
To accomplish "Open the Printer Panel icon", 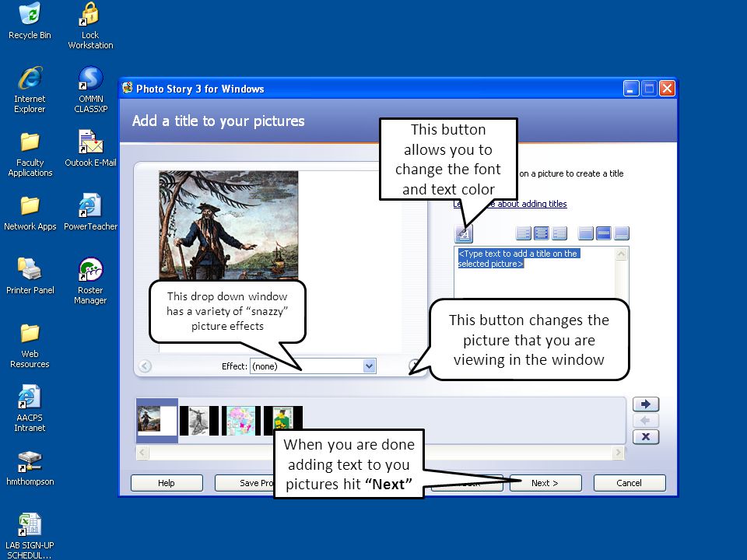I will 30,276.
